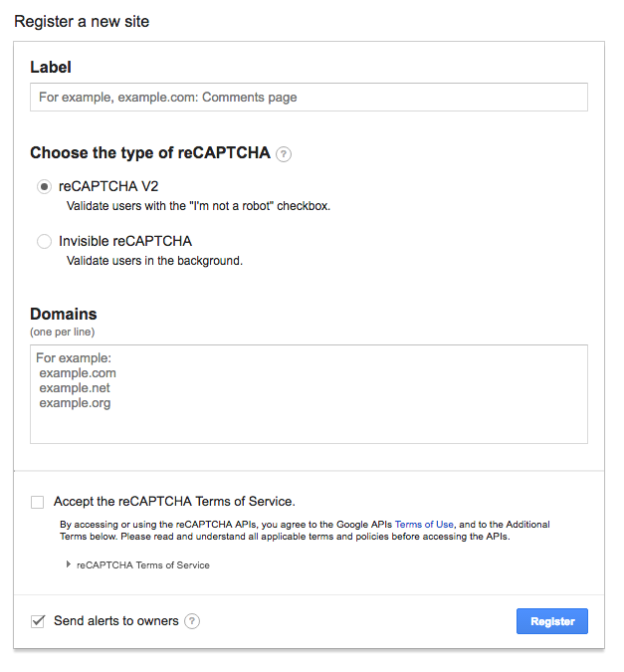Select the reCAPTCHA V2 radio button

tap(44, 186)
